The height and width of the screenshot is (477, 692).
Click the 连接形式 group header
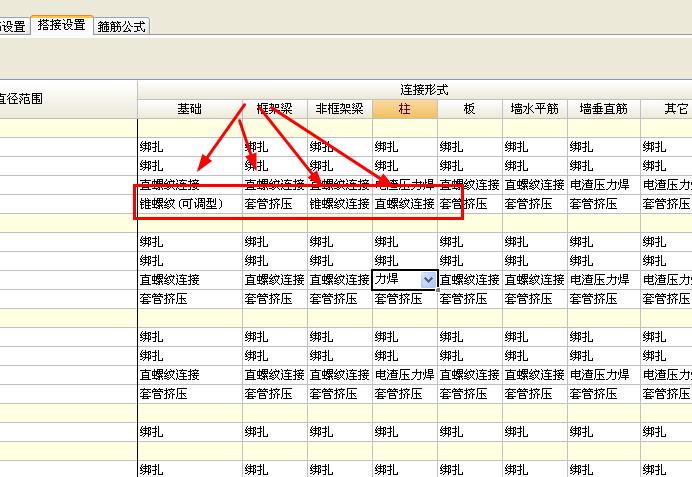click(x=415, y=90)
